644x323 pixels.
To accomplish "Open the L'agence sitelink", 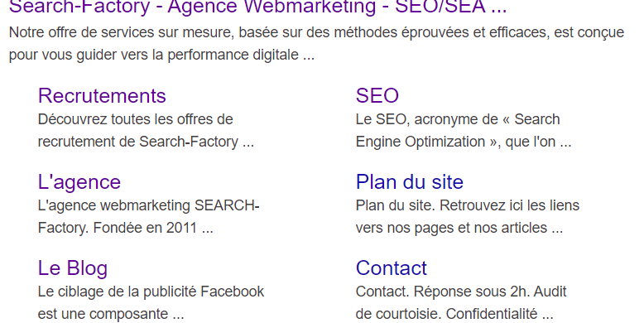I will click(79, 182).
